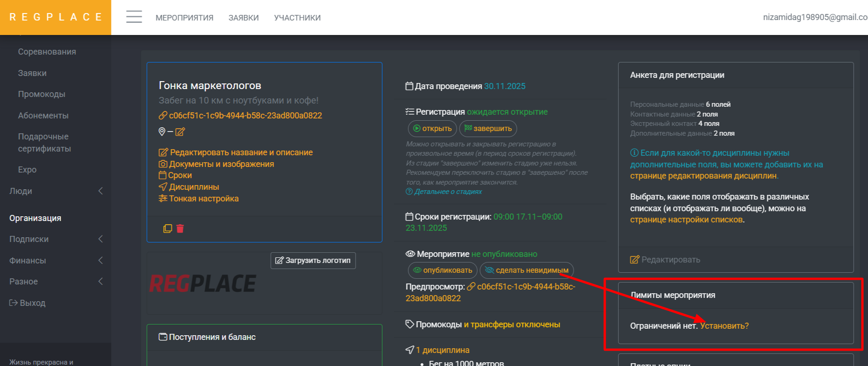Open ЗАЯВКИ top menu
This screenshot has width=868, height=366.
244,18
